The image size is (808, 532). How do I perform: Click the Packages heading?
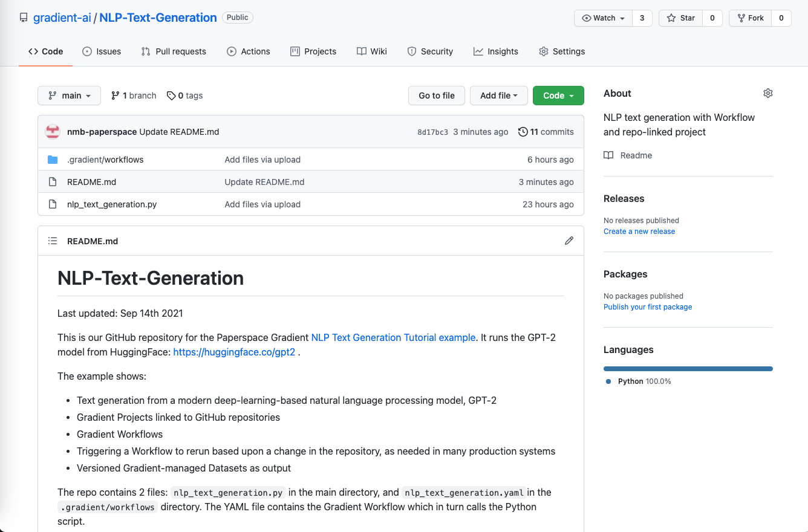tap(625, 274)
